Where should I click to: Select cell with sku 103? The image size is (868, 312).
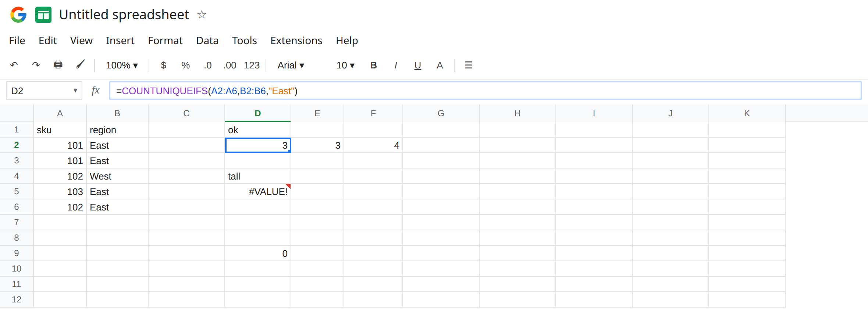click(60, 191)
